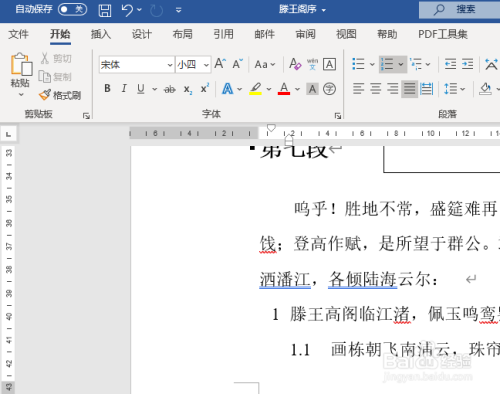Open font color dropdown arrow

click(x=297, y=89)
